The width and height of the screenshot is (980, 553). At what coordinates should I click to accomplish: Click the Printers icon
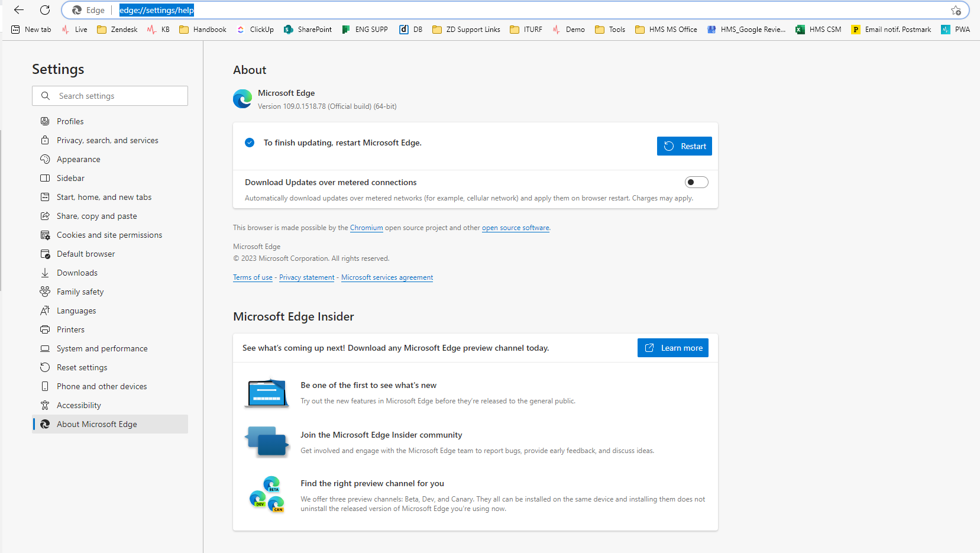[45, 329]
